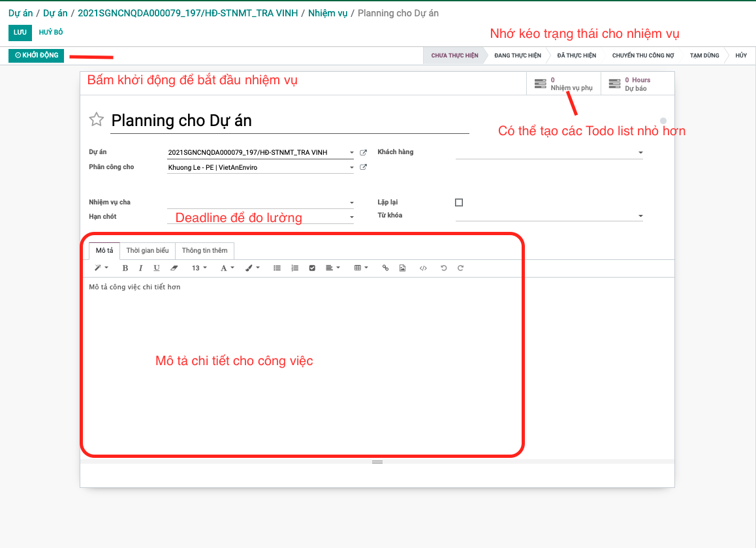756x548 pixels.
Task: Click the insert link icon
Action: [385, 268]
